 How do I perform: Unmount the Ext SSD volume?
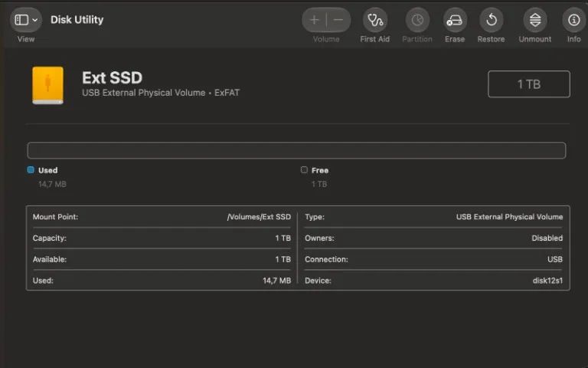pyautogui.click(x=535, y=20)
